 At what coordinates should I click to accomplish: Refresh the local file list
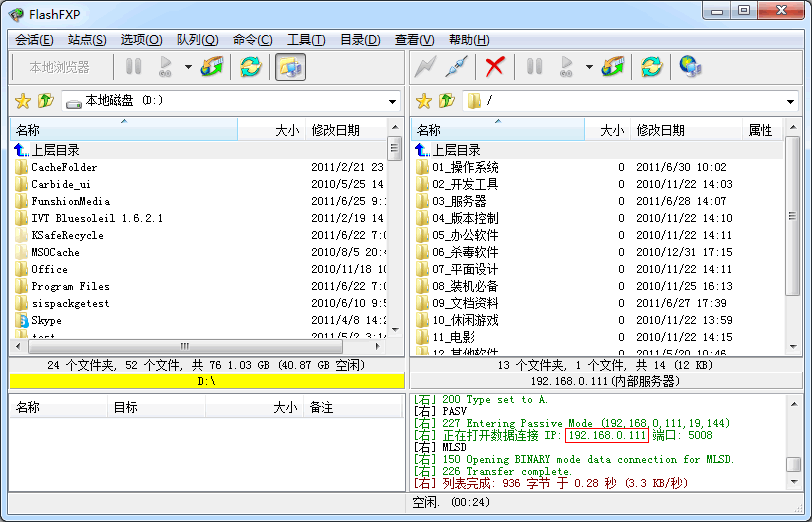pos(251,67)
